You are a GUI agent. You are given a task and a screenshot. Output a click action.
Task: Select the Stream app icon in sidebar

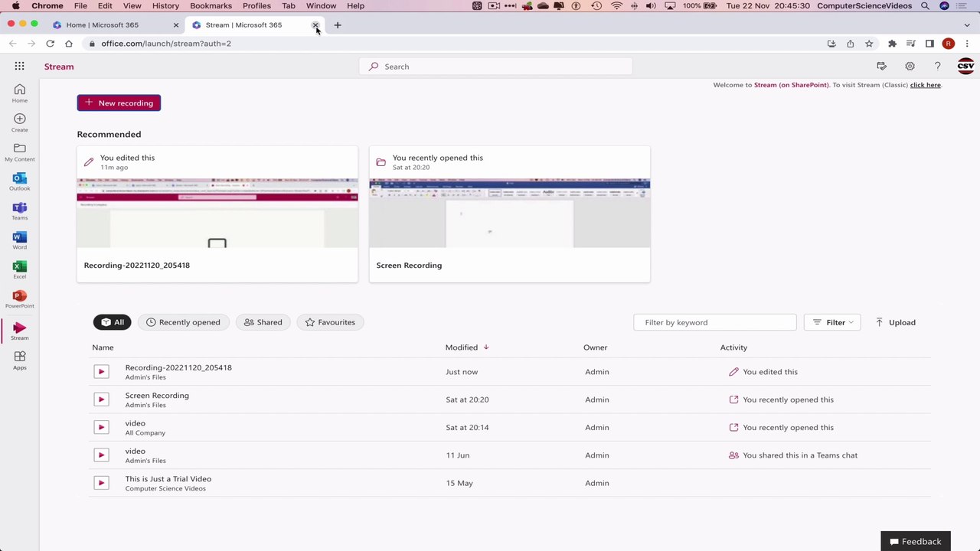click(19, 331)
